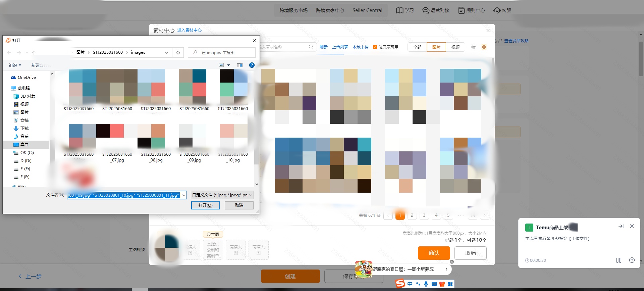Toggle Sogou punctuation mode
This screenshot has height=291, width=644.
point(418,284)
